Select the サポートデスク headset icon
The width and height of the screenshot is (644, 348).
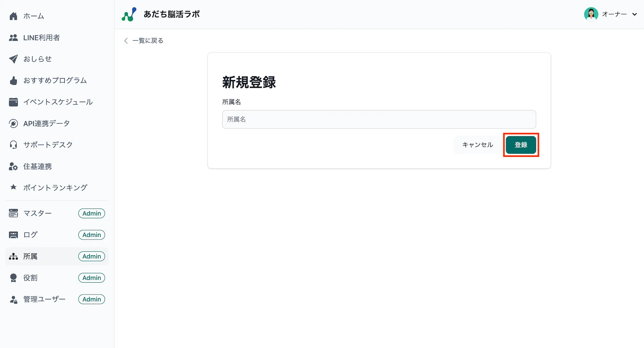pos(14,145)
